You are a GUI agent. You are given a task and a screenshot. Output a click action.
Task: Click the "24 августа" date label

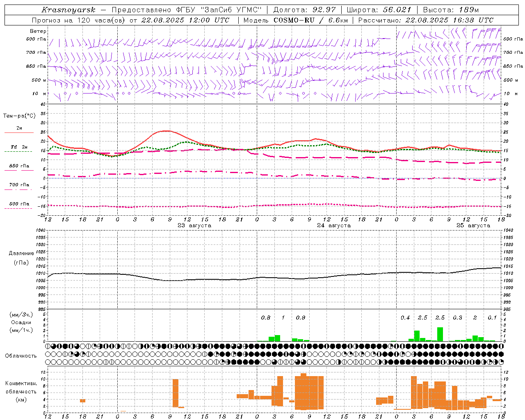click(x=334, y=226)
